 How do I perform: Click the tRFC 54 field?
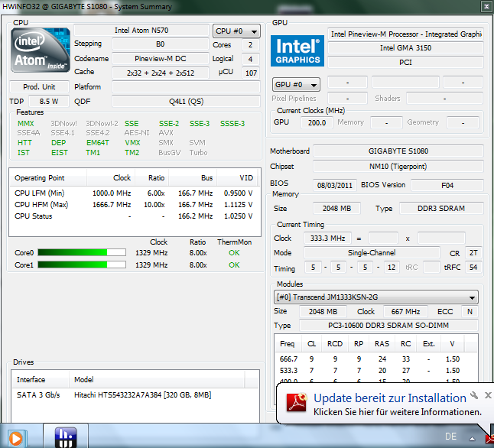[473, 267]
